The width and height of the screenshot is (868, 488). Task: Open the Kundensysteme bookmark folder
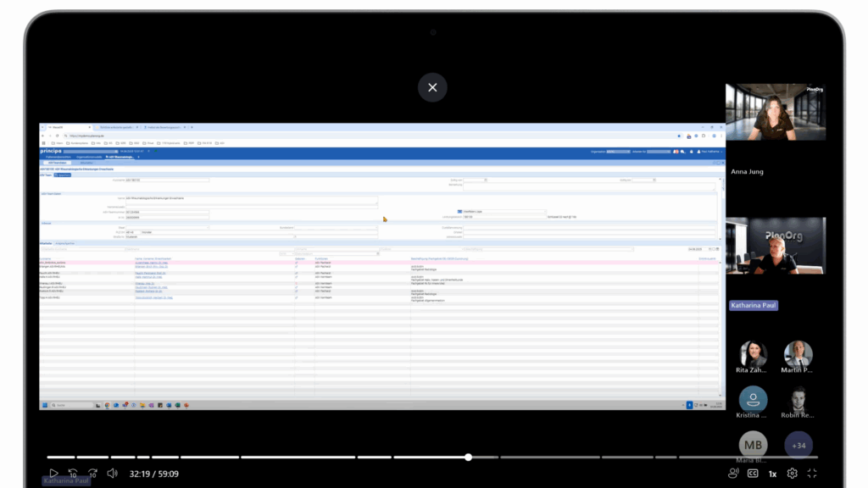77,143
